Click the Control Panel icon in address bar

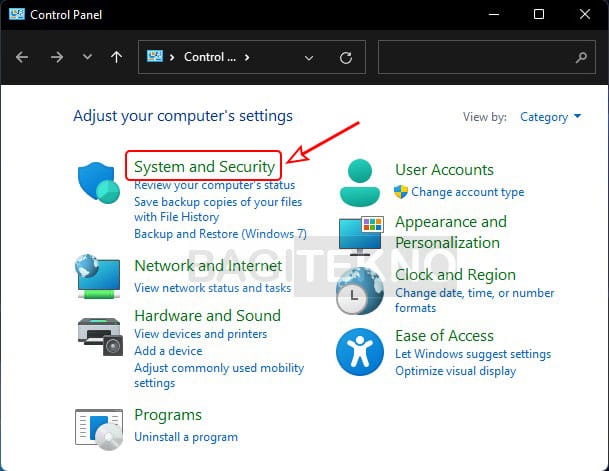coord(155,56)
